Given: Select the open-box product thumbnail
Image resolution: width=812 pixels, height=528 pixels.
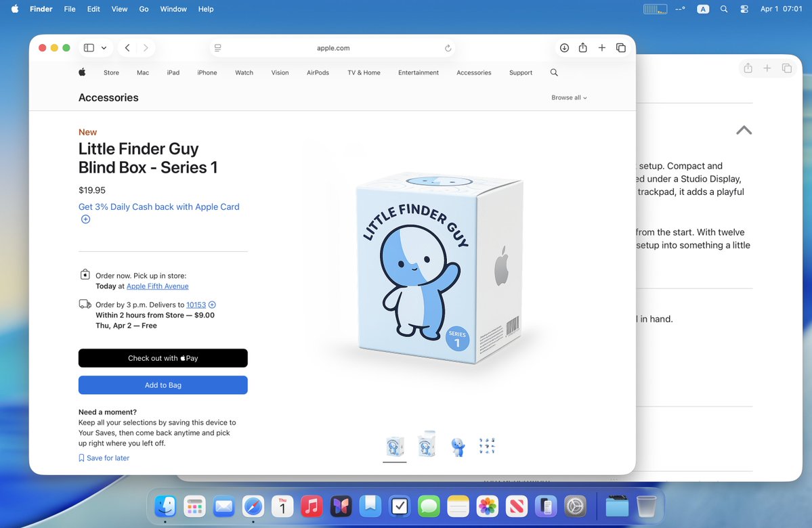Looking at the screenshot, I should point(427,445).
